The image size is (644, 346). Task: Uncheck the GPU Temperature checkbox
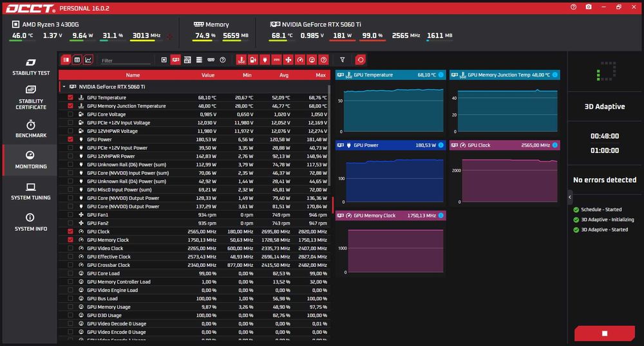coord(70,98)
